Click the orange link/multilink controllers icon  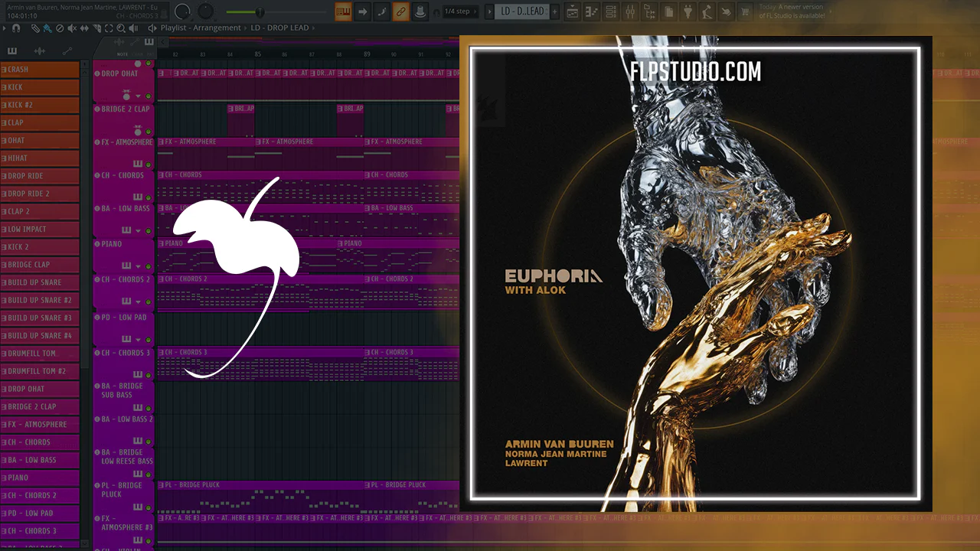(x=400, y=11)
